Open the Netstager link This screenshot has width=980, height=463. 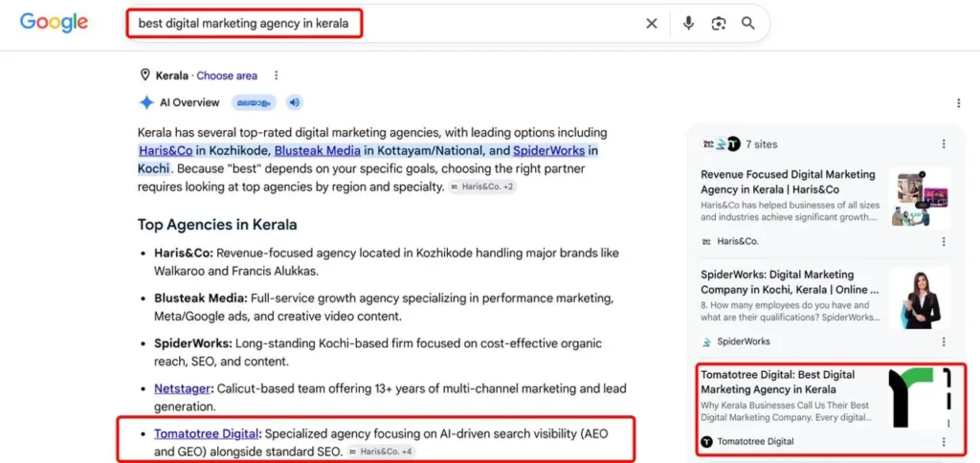pos(182,388)
